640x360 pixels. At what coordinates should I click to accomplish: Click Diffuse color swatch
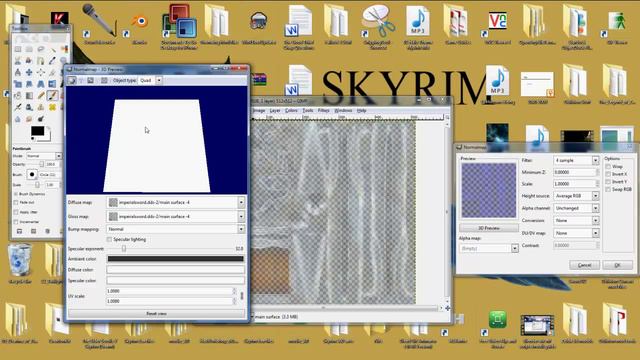[x=176, y=270]
